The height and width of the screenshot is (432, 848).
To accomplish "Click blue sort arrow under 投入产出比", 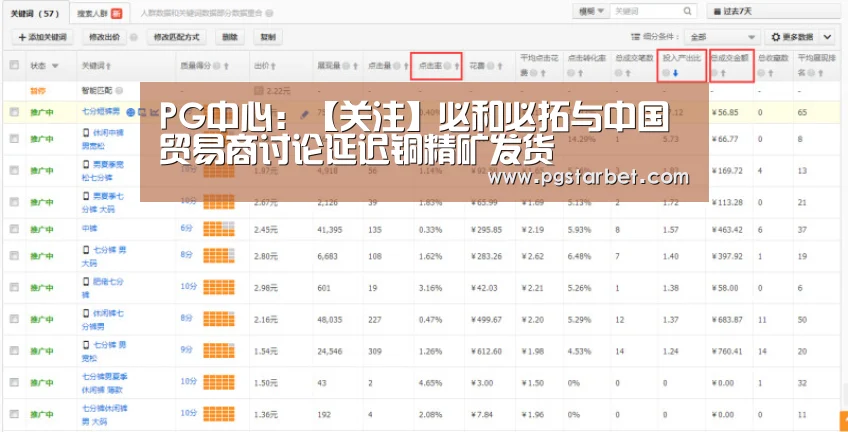I will click(675, 73).
